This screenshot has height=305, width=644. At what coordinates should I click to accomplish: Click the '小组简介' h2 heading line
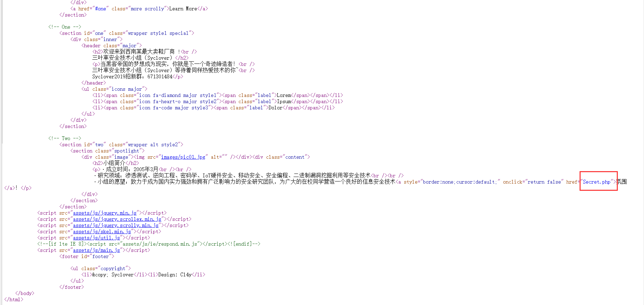[x=116, y=163]
